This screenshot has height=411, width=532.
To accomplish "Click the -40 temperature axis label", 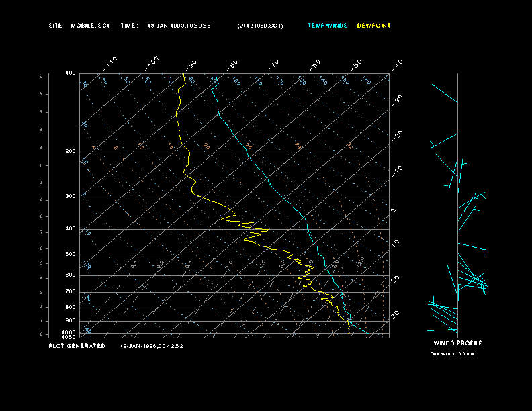I will pos(398,64).
